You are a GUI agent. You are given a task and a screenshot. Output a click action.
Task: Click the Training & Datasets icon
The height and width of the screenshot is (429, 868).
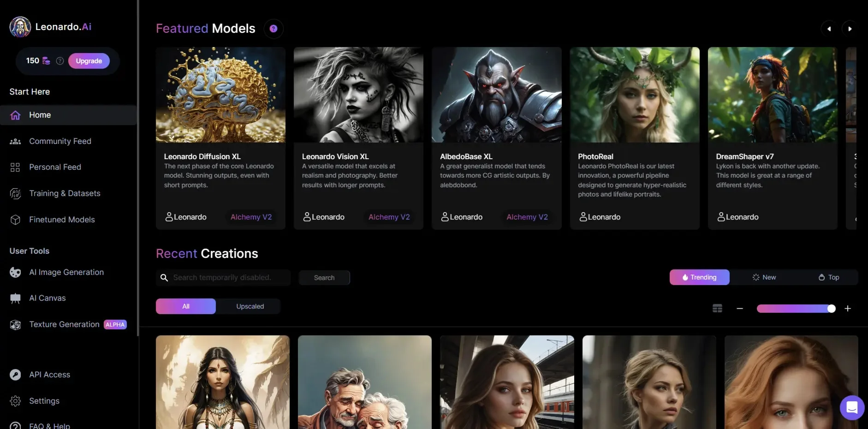coord(15,194)
